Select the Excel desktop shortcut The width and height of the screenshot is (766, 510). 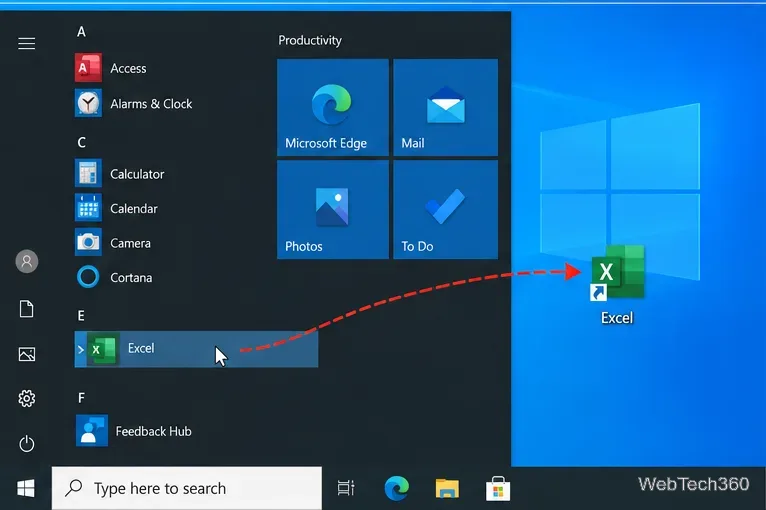617,285
